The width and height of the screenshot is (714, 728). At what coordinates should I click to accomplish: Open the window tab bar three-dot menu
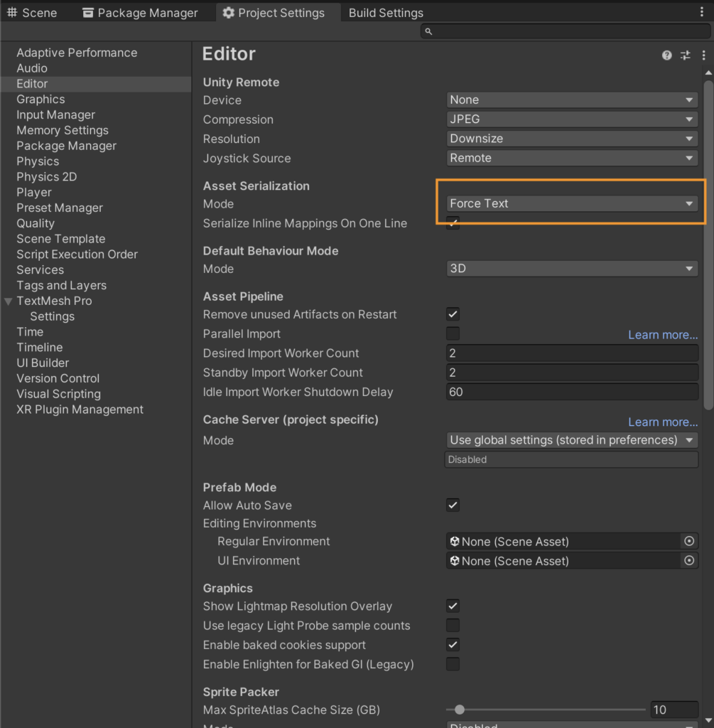click(701, 12)
